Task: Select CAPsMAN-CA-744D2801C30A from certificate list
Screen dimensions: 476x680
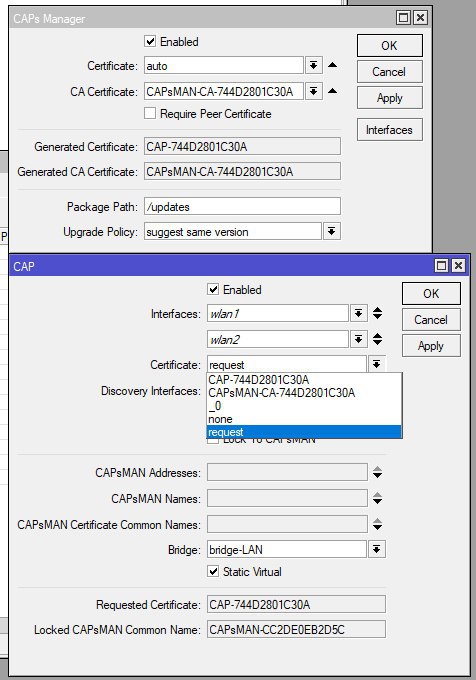Action: click(x=304, y=393)
